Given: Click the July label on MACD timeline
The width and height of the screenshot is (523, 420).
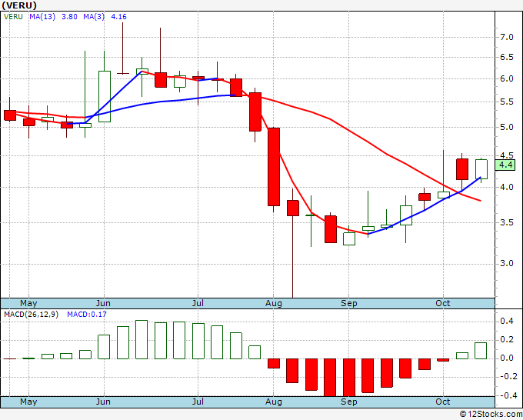Looking at the screenshot, I should [198, 402].
